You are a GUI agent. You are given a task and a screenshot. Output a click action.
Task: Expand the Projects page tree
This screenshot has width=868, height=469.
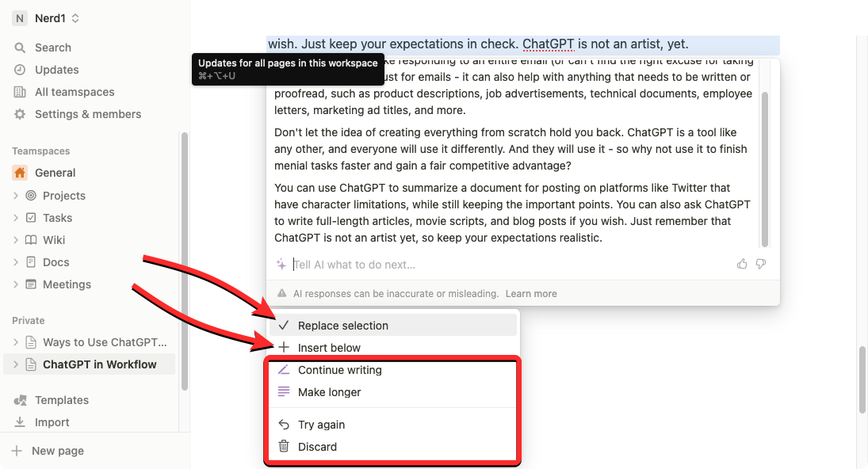(16, 196)
